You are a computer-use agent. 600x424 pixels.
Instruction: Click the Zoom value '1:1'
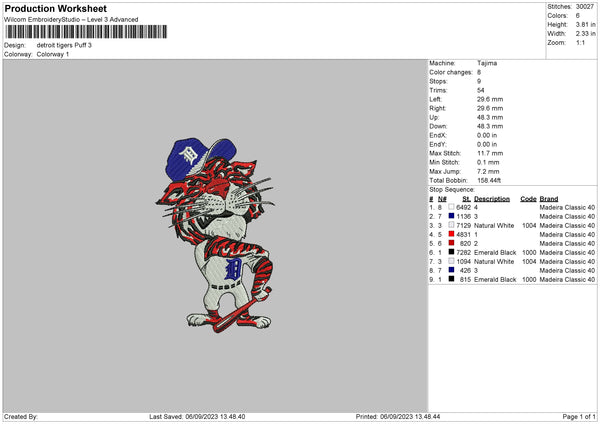[x=580, y=42]
